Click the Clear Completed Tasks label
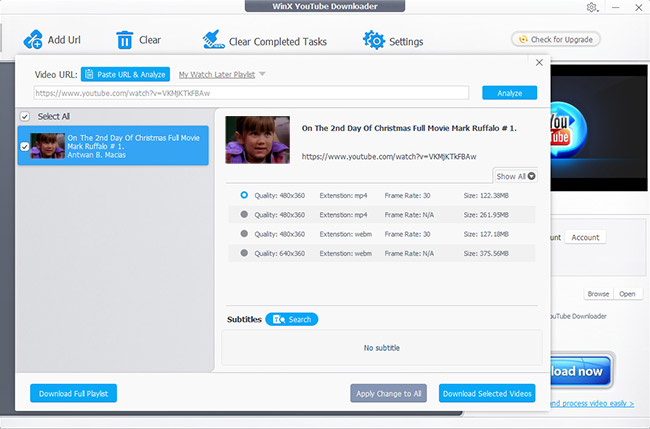 coord(278,42)
